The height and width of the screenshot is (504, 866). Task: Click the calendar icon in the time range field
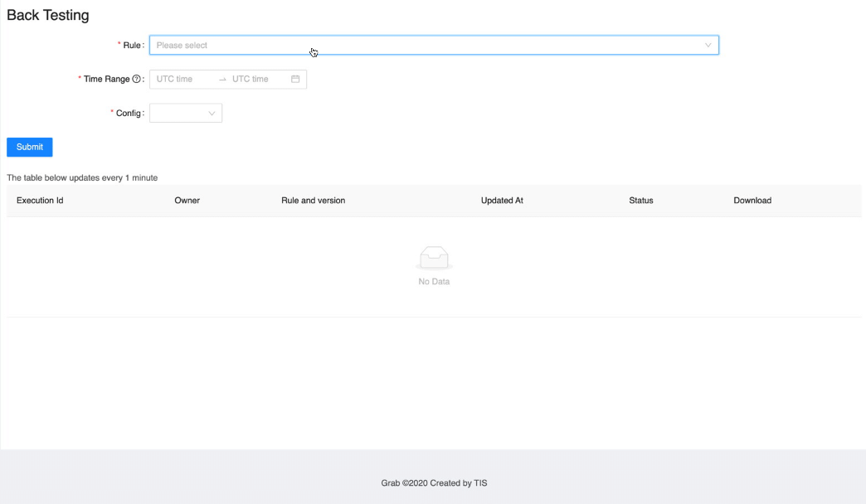tap(295, 80)
